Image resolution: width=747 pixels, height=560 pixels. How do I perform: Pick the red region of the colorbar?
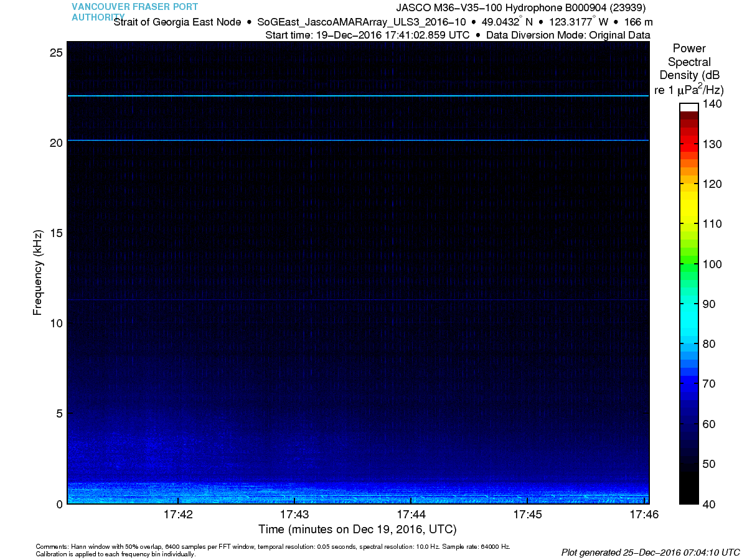click(688, 136)
